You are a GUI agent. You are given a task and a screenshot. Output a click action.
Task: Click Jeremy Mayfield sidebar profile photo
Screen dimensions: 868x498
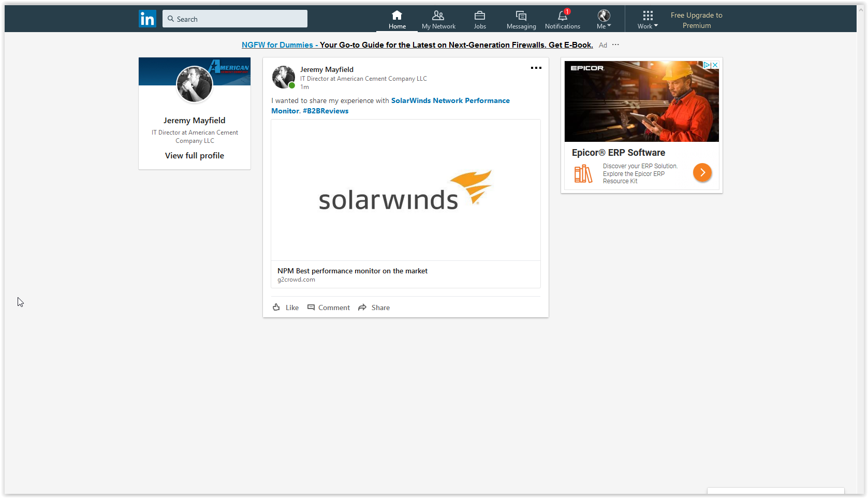click(195, 84)
